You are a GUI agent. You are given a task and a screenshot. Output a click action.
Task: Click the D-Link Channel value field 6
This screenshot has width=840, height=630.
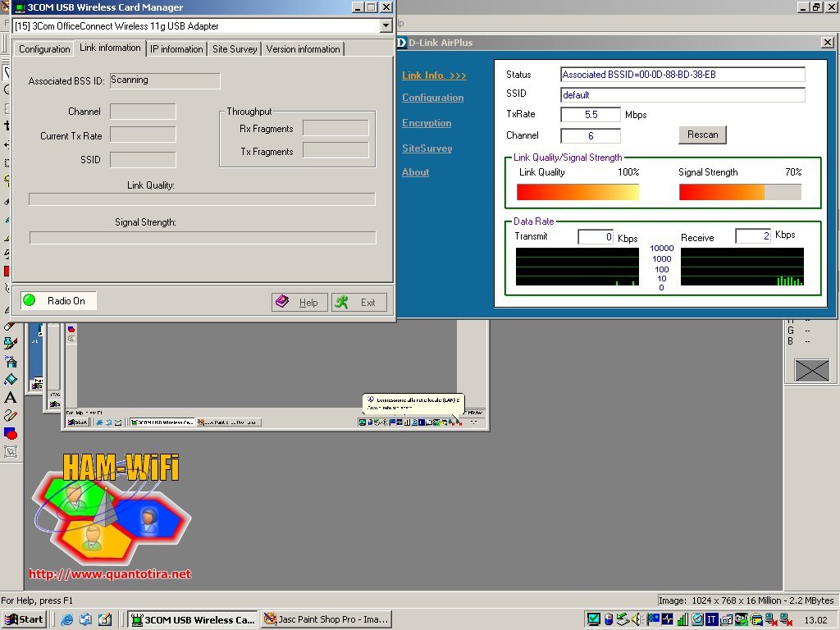coord(591,136)
